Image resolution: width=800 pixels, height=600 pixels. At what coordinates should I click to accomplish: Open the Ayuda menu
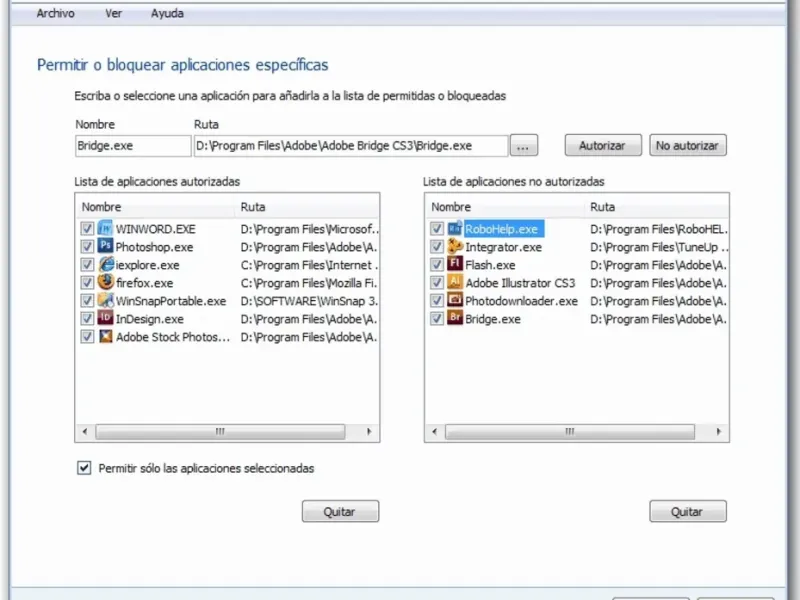(167, 13)
